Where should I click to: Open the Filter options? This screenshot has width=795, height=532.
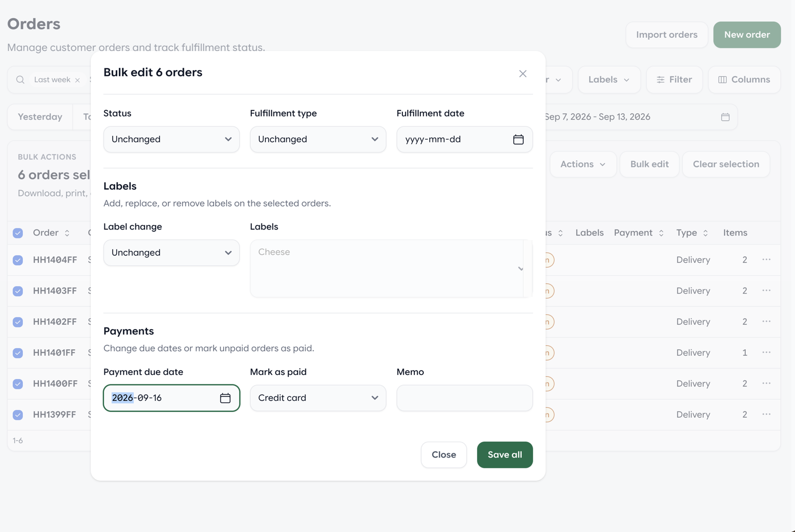pyautogui.click(x=674, y=79)
